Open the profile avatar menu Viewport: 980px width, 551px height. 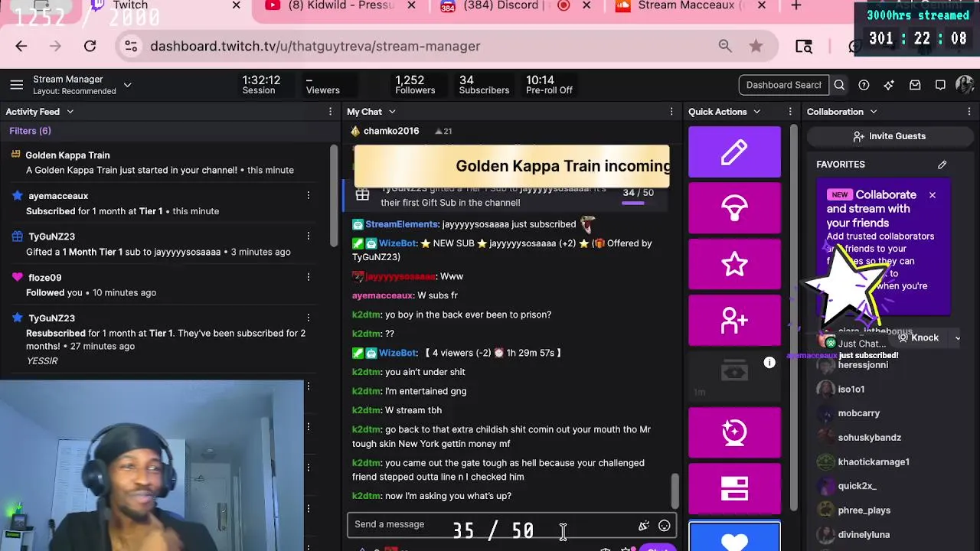click(x=965, y=85)
